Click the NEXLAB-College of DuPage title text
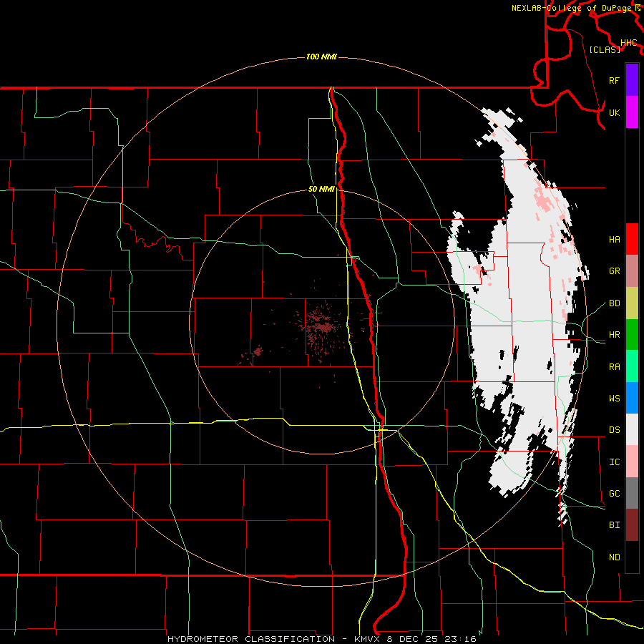 click(571, 8)
